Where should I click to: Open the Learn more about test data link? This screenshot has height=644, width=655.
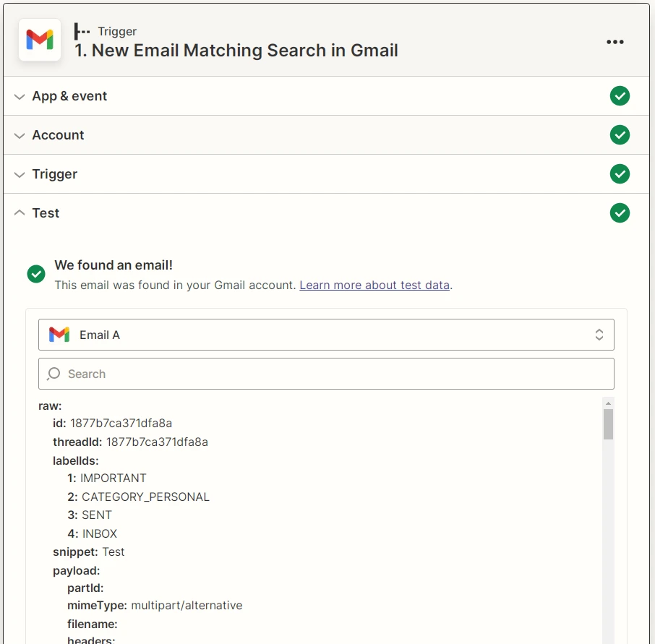click(x=374, y=285)
